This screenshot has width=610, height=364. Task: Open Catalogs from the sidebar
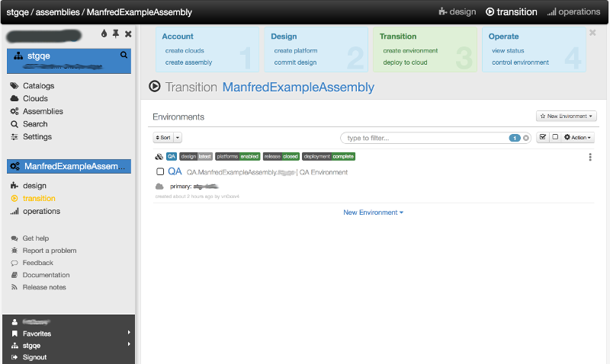point(38,86)
